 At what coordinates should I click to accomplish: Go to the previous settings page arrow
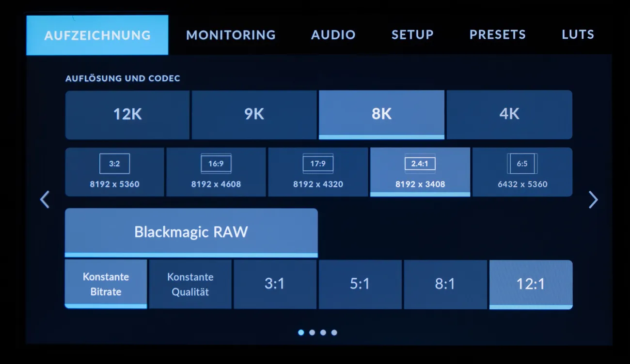[x=45, y=199]
